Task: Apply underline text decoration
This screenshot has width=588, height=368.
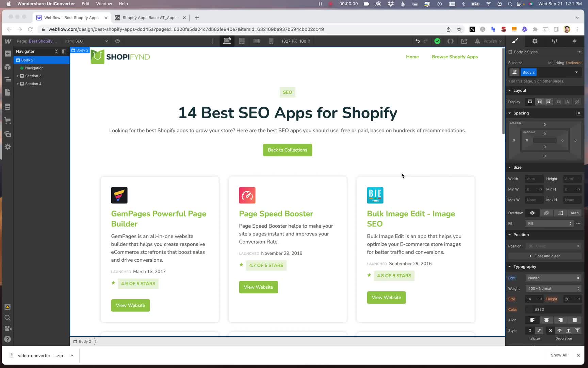Action: [x=568, y=331]
